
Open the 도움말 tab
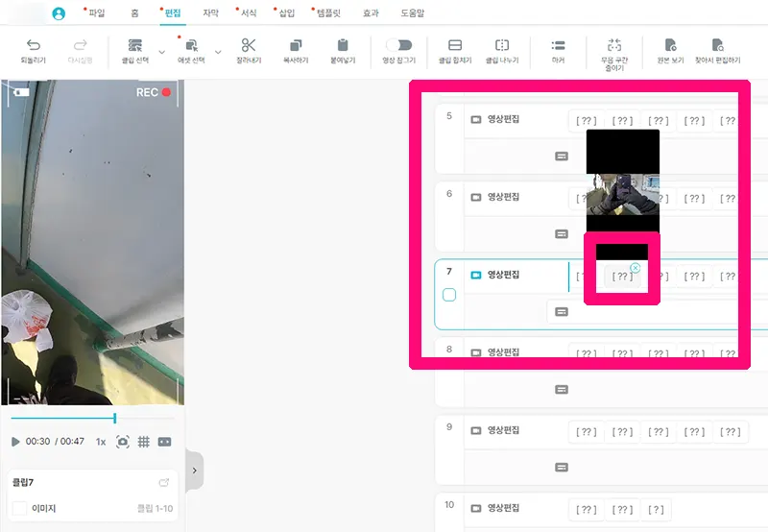tap(413, 13)
